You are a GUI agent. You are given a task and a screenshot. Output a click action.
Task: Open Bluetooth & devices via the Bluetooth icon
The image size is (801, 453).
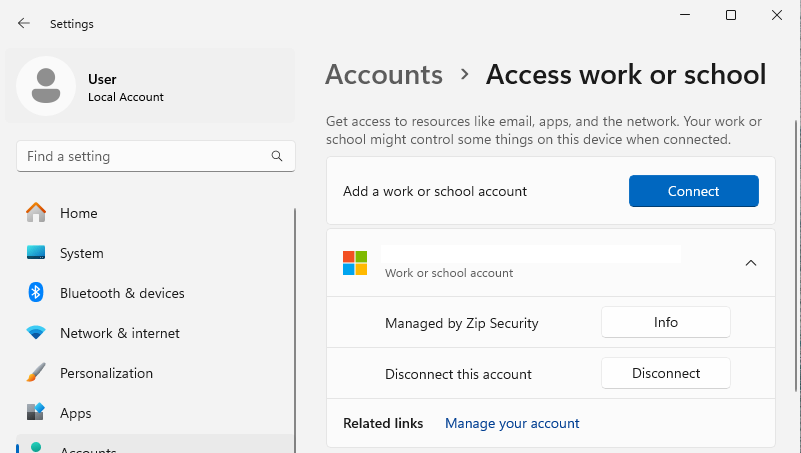(x=36, y=293)
